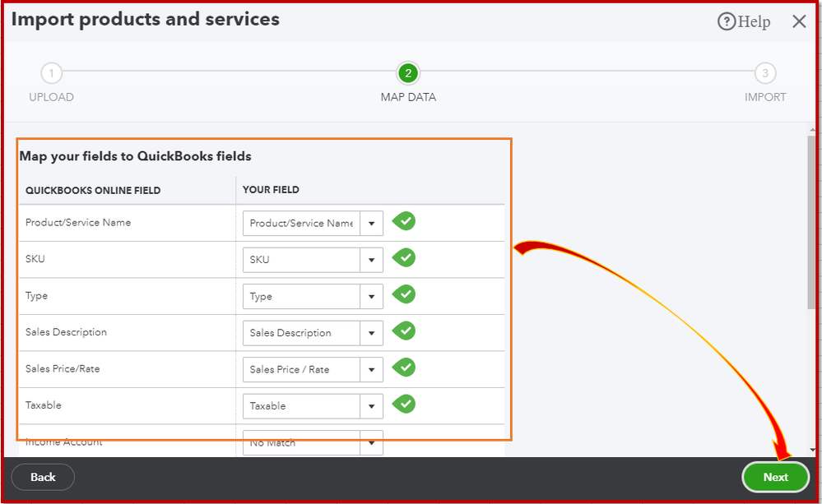The image size is (822, 504).
Task: Click green checkmark beside Sales Price/Rate
Action: click(x=404, y=368)
